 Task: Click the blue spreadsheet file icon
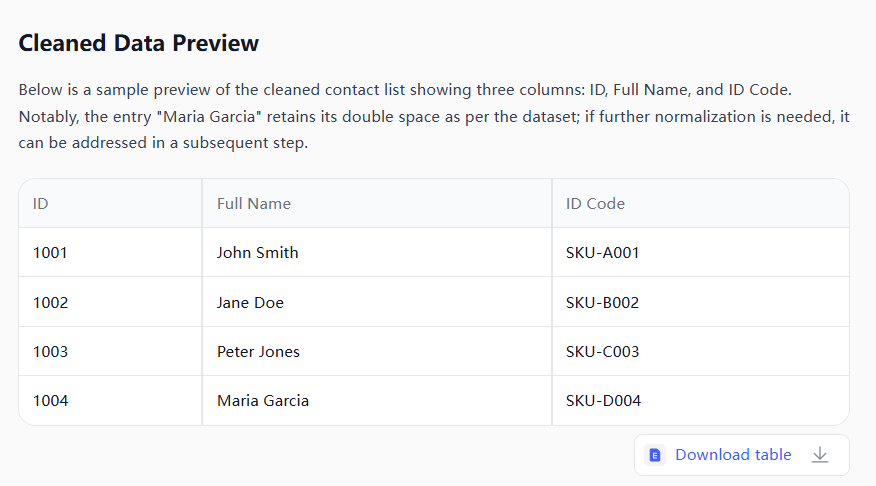(655, 455)
